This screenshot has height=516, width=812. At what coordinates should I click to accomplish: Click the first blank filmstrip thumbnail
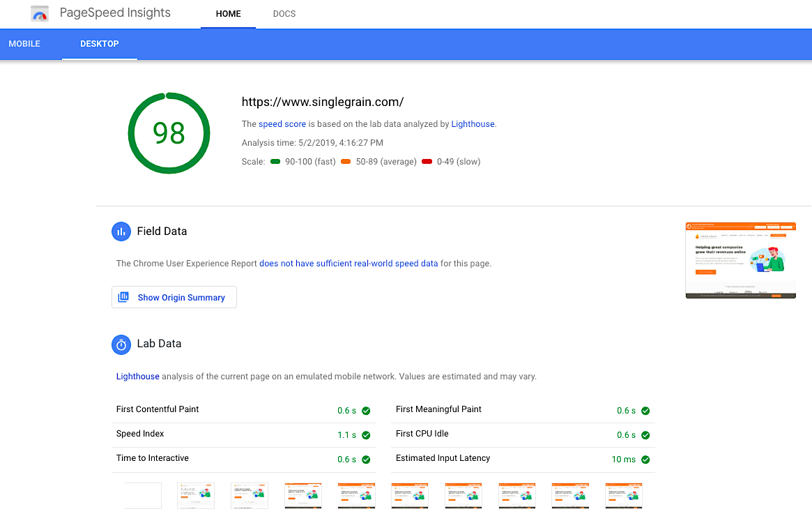click(x=143, y=496)
